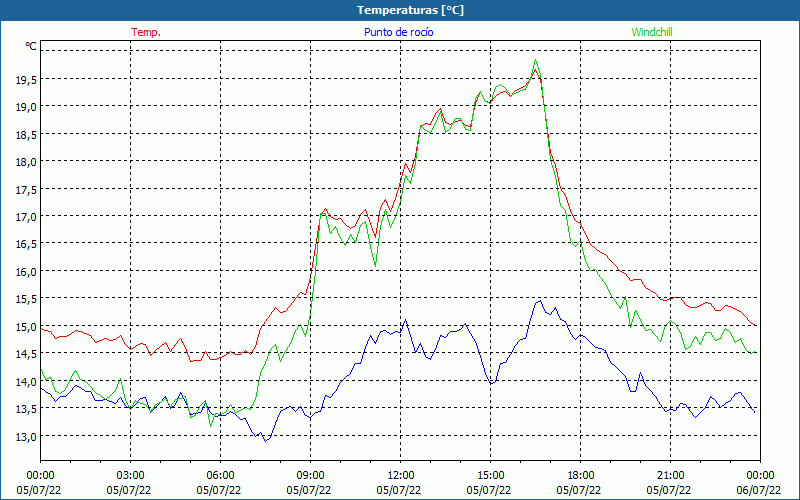Select the green 'Windchill' legend label
This screenshot has height=500, width=800.
pyautogui.click(x=652, y=32)
